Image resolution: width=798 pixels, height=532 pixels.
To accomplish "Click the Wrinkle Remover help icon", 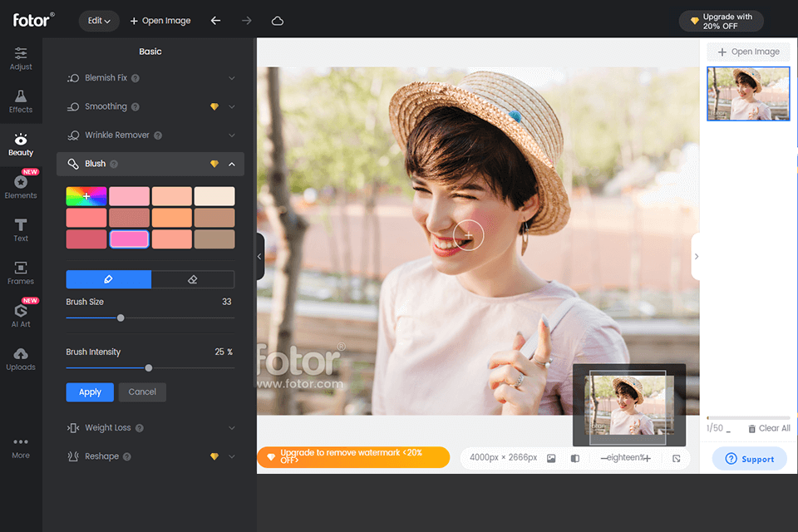I will 158,135.
